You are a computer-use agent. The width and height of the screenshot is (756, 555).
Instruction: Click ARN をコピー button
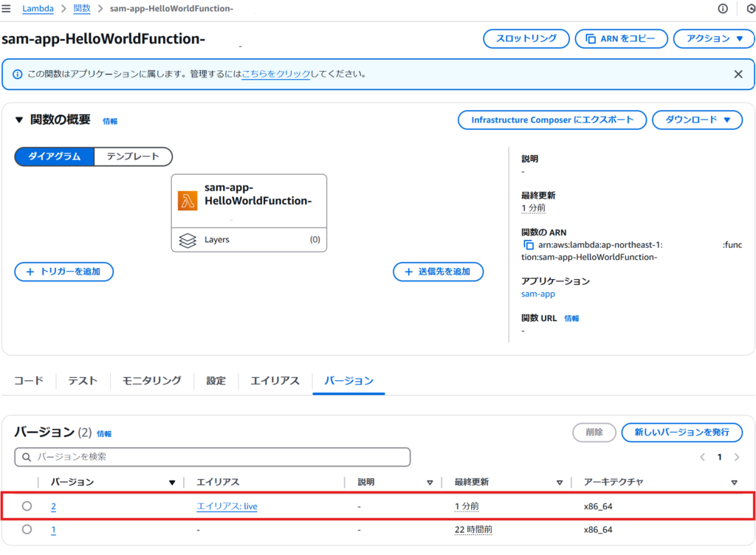point(622,38)
